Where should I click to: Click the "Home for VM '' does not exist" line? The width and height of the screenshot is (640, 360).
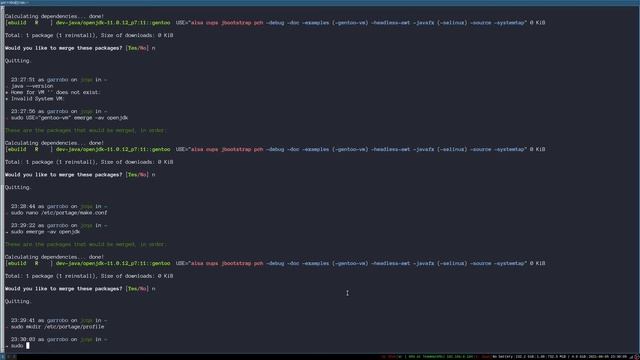point(56,92)
